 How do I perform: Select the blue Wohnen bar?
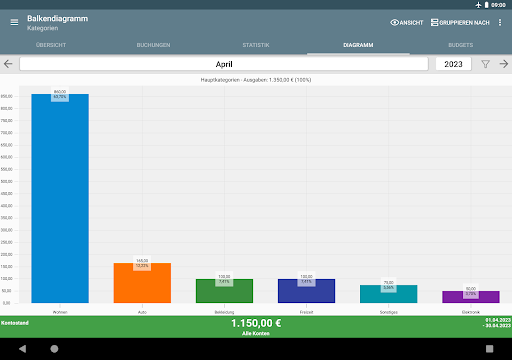[x=60, y=198]
